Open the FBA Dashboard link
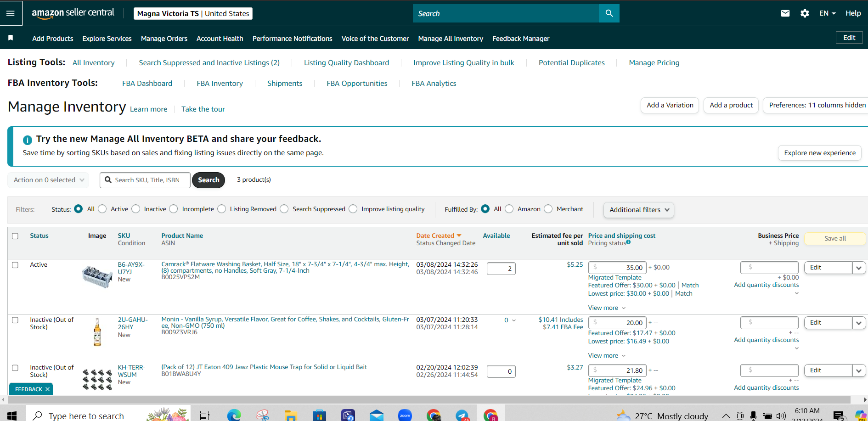The image size is (868, 421). (x=147, y=83)
